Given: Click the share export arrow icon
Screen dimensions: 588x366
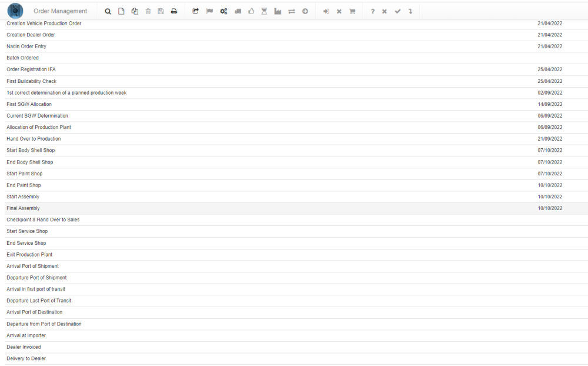Looking at the screenshot, I should coord(195,11).
